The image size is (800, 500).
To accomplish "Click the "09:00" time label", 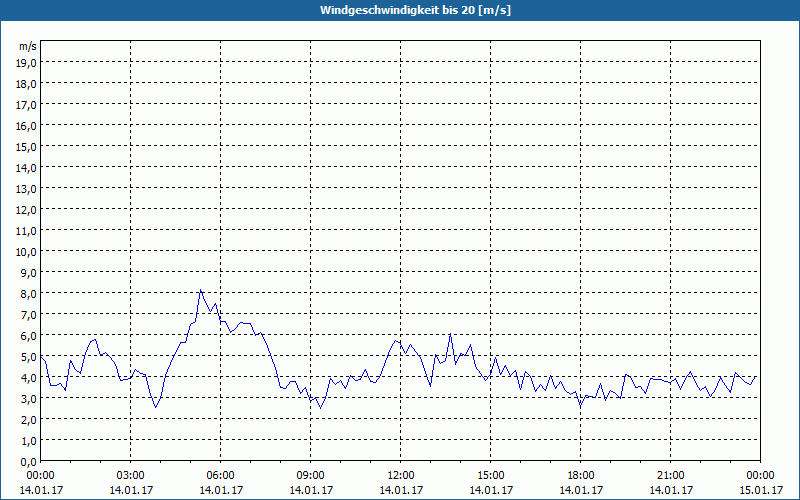I will click(311, 476).
